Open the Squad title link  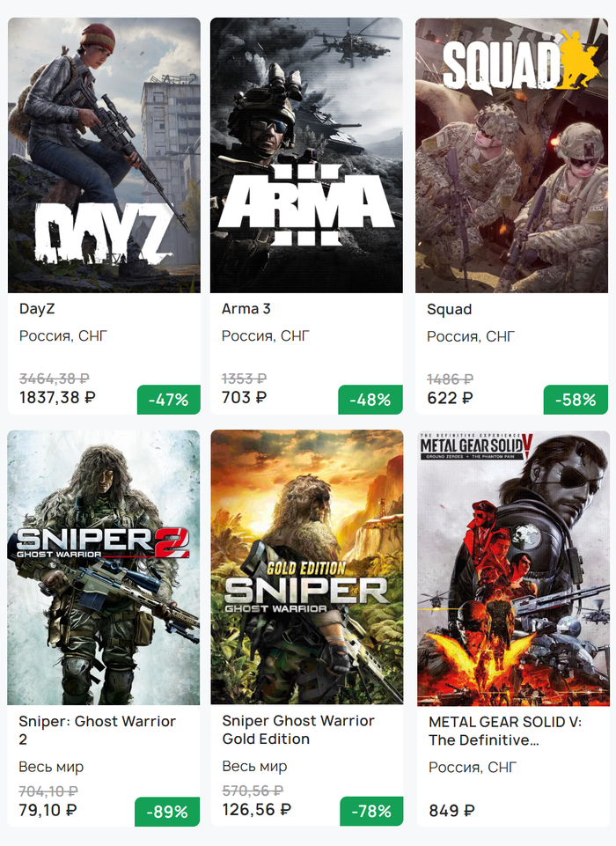(x=450, y=310)
